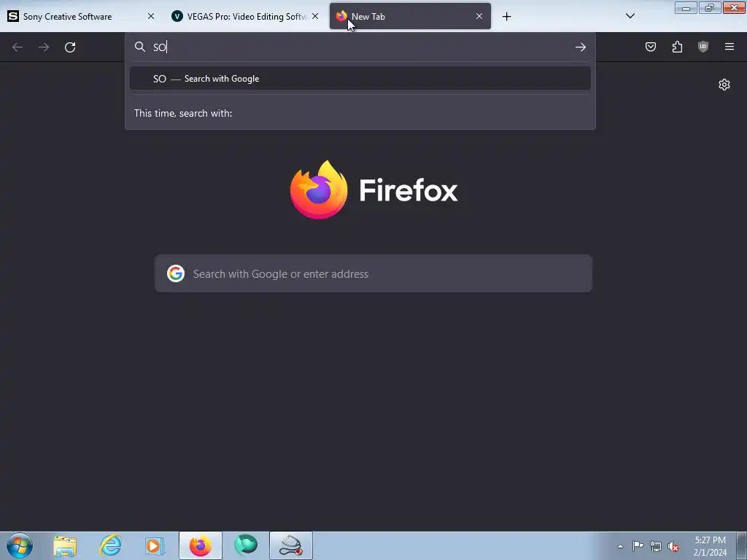The height and width of the screenshot is (560, 747).
Task: Click the Google logo in the search box
Action: click(x=176, y=274)
